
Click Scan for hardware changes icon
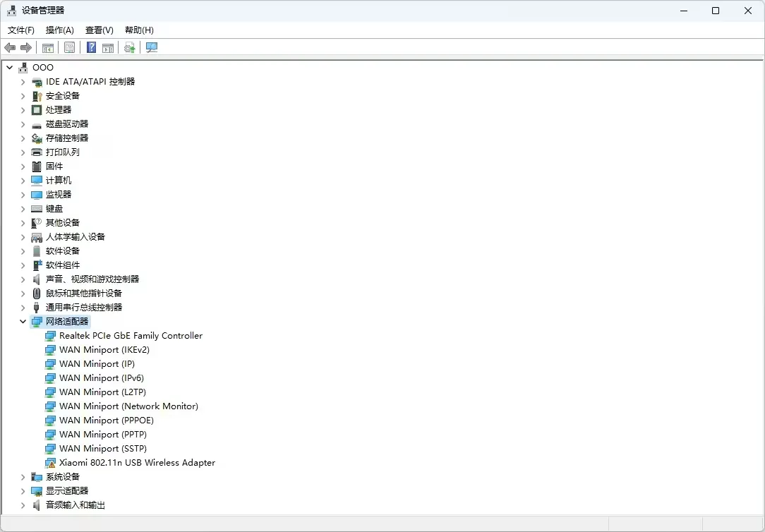click(152, 47)
